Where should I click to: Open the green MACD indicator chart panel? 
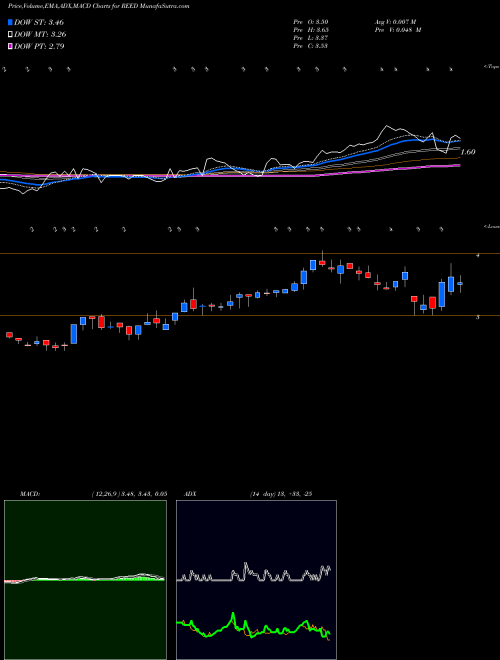point(85,580)
